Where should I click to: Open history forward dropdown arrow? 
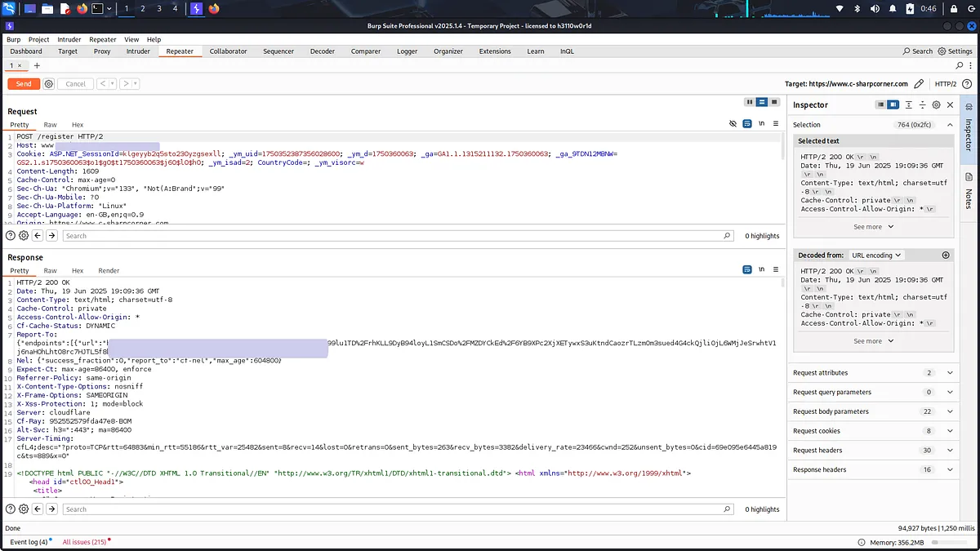pyautogui.click(x=135, y=83)
